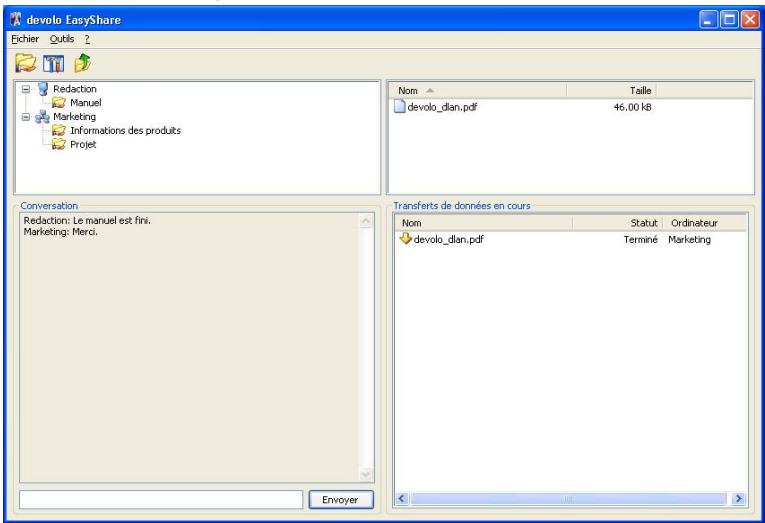Click the message 'Marketing: Merci.'

tap(60, 232)
